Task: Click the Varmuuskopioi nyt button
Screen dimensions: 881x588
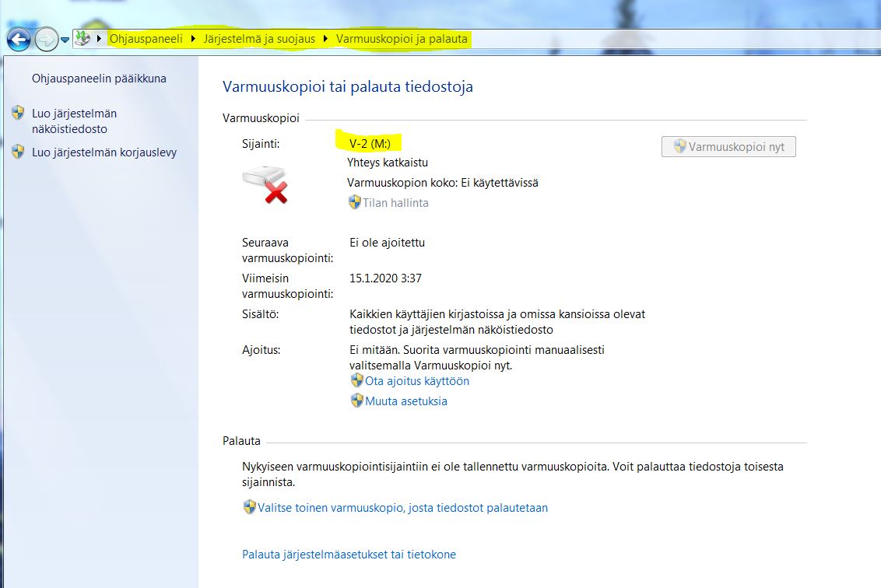Action: (728, 146)
